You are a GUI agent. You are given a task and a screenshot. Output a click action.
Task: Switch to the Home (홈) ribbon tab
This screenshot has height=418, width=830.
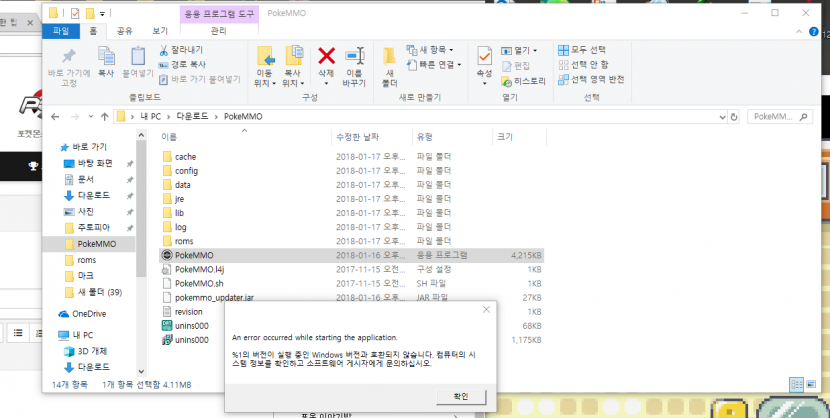click(93, 31)
